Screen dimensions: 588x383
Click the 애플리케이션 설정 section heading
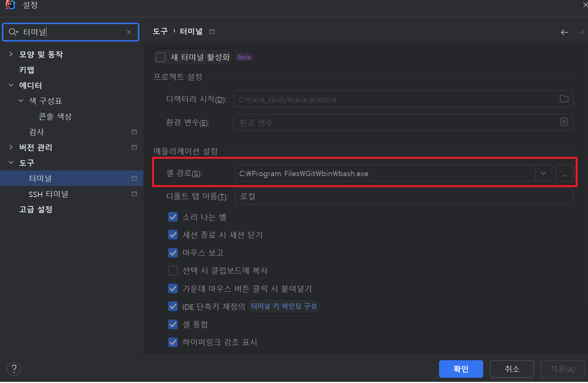pos(185,151)
